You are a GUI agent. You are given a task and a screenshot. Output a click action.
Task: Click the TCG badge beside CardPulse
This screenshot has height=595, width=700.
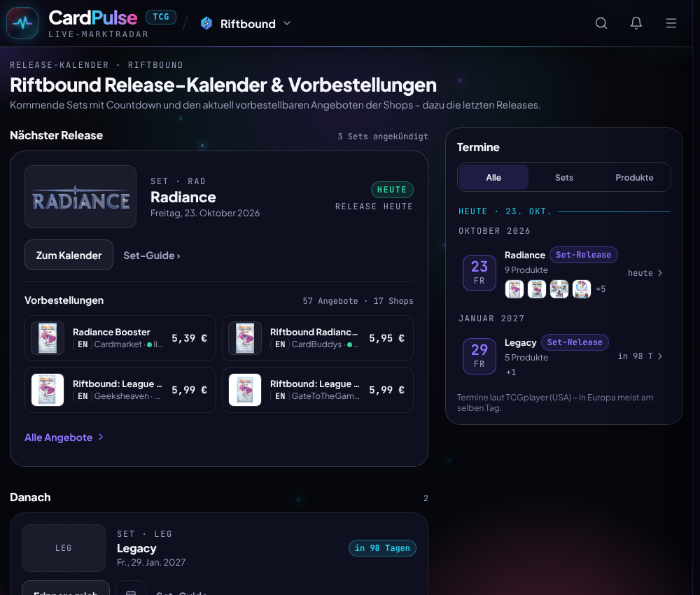point(161,17)
